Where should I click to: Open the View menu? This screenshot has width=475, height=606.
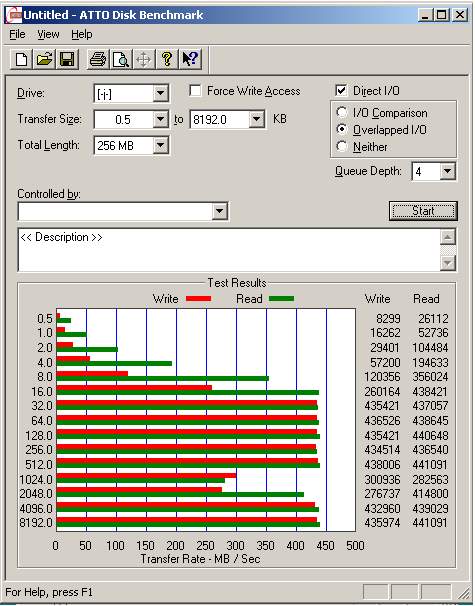tap(48, 34)
